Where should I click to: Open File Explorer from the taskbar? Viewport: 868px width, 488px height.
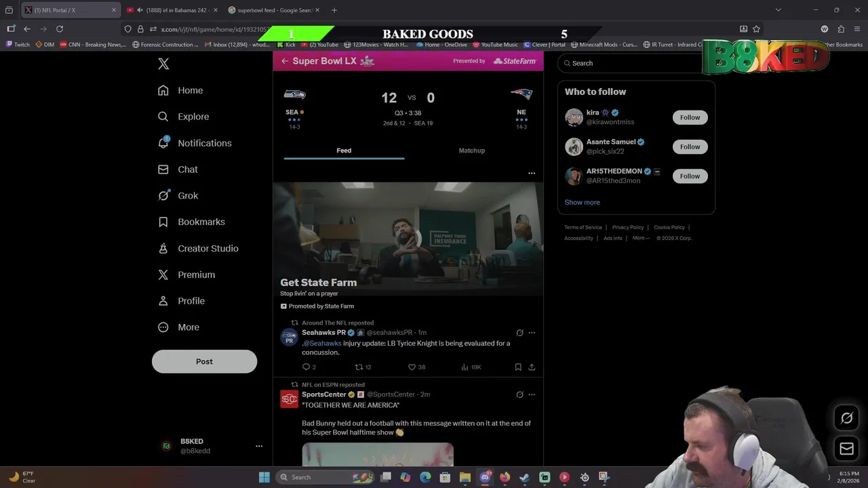click(x=465, y=477)
